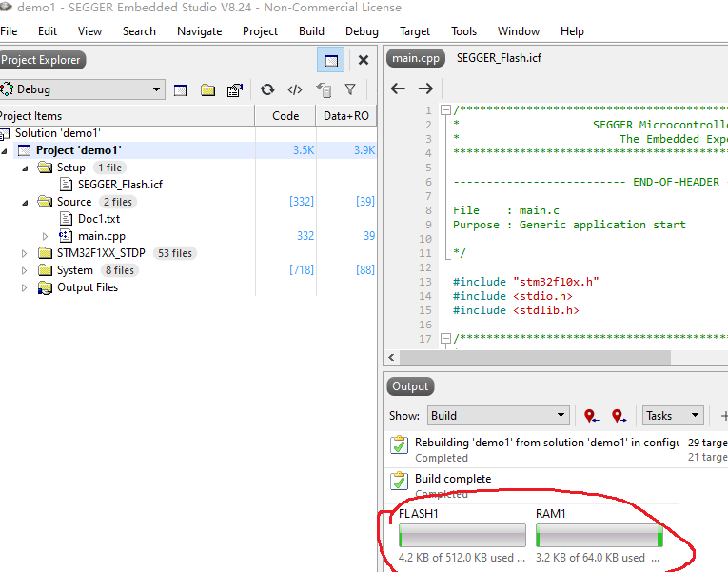Viewport: 728px width, 572px height.
Task: Click the Output Files folder icon
Action: [x=45, y=287]
